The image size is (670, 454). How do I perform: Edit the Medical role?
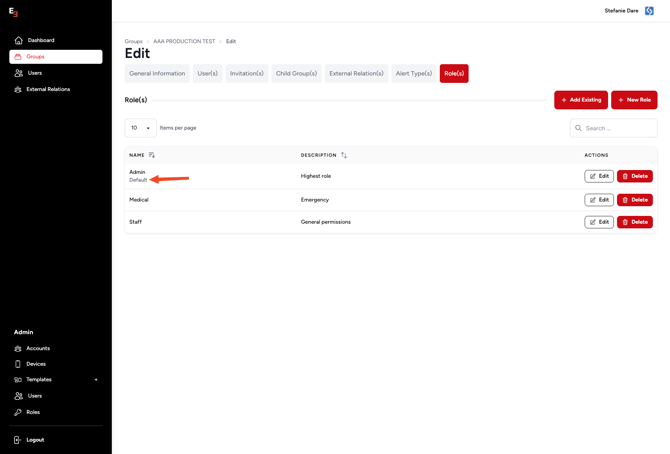(599, 200)
